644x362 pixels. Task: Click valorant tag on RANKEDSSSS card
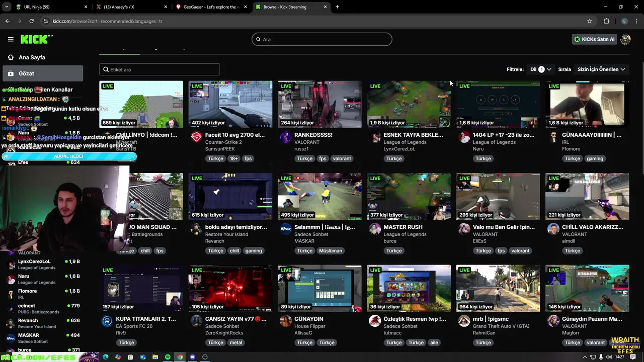click(342, 158)
